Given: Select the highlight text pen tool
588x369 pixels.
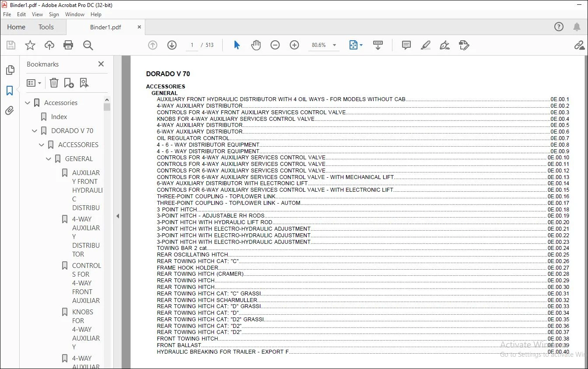Looking at the screenshot, I should point(426,45).
